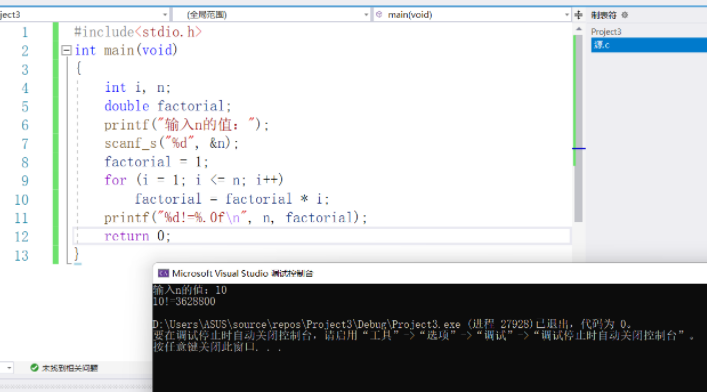Select the Project3 entry in right panel
707x392 pixels.
pos(606,32)
